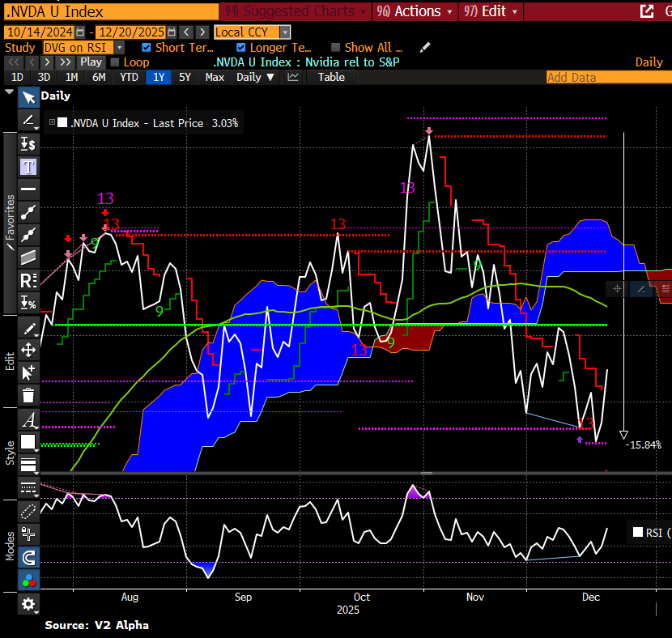The height and width of the screenshot is (638, 672).
Task: Enable the Show All checkbox
Action: pos(335,48)
